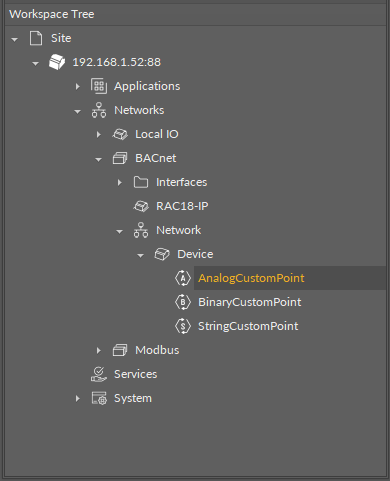Click the Services hand-check icon
Viewport: 390px width, 481px height.
[x=99, y=374]
